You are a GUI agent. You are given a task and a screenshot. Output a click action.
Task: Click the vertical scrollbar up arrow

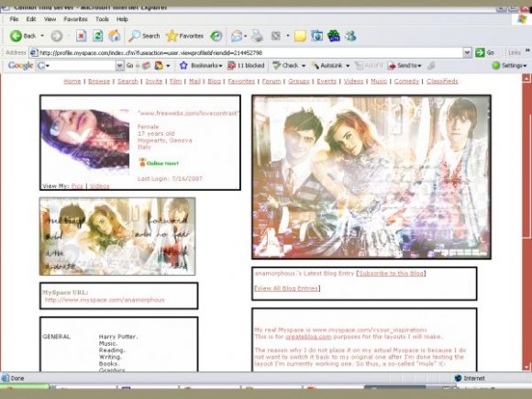click(526, 78)
